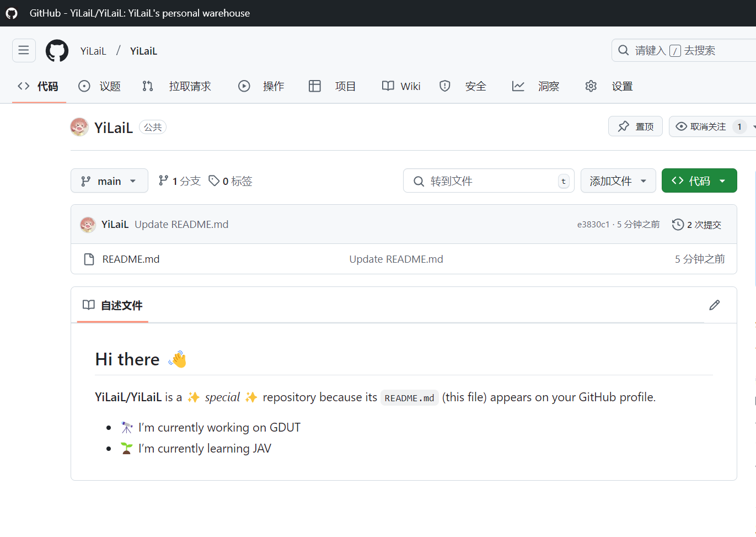Screen dimensions: 756x537
Task: Click text I'm currently working on GDUT
Action: 219,427
